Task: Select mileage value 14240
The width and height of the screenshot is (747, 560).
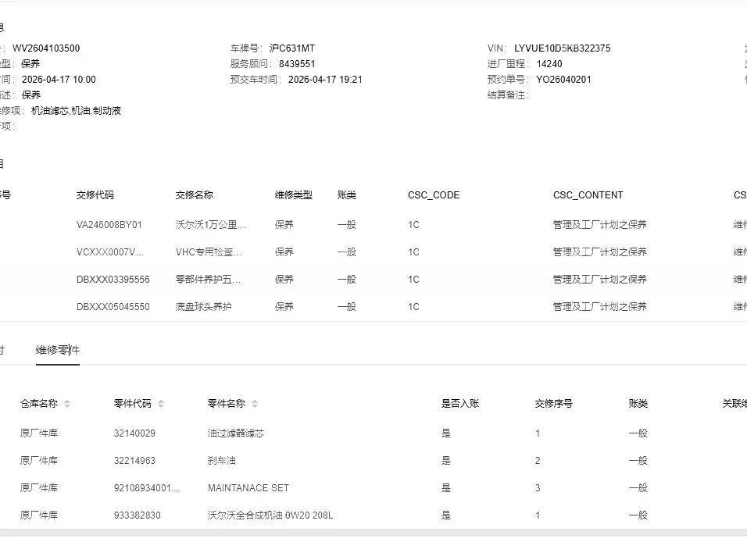Action: [x=549, y=64]
